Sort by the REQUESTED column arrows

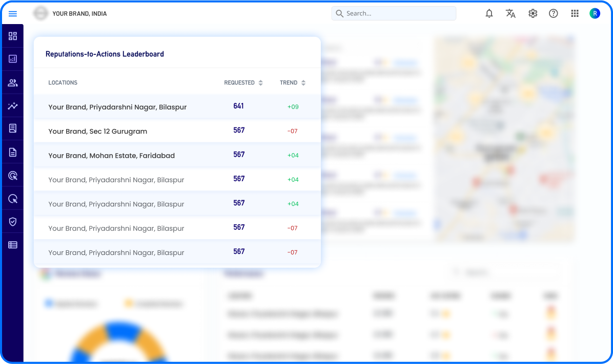coord(261,83)
